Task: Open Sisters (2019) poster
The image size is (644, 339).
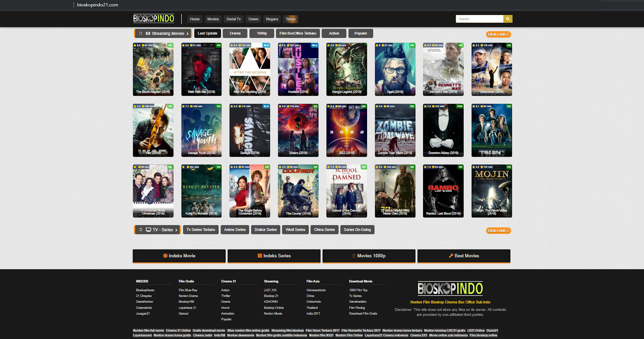Action: (x=298, y=130)
